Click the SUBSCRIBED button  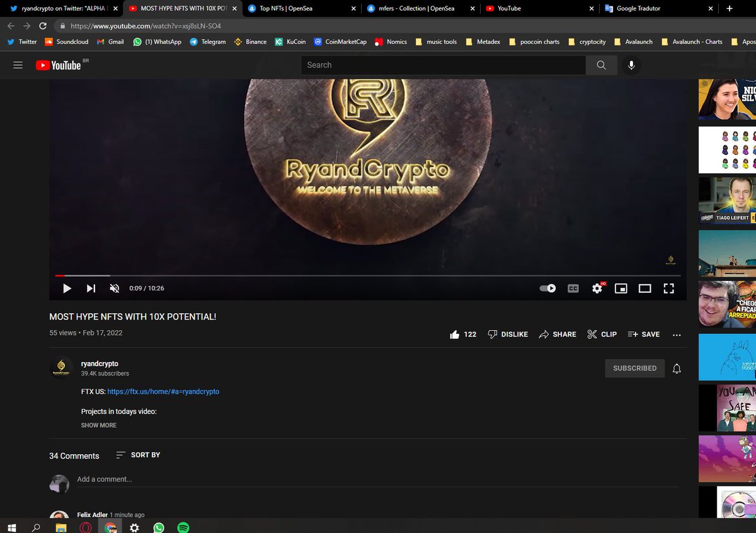click(x=634, y=368)
